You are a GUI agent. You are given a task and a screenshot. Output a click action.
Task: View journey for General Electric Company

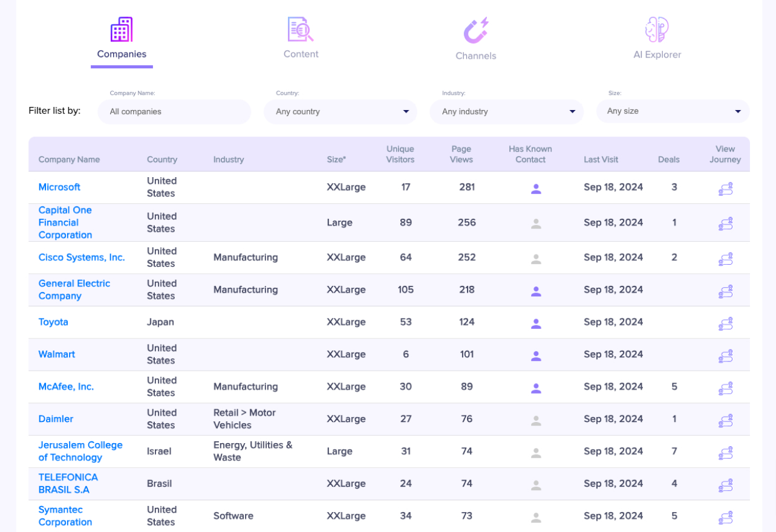pyautogui.click(x=725, y=291)
